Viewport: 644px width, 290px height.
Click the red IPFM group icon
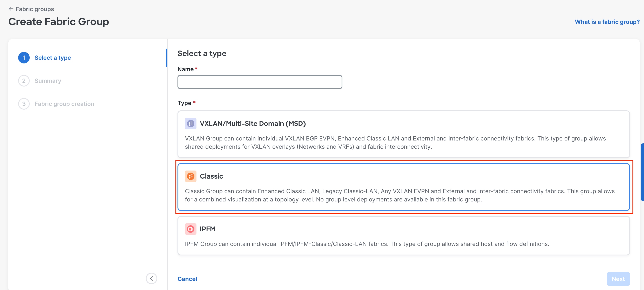pos(190,229)
